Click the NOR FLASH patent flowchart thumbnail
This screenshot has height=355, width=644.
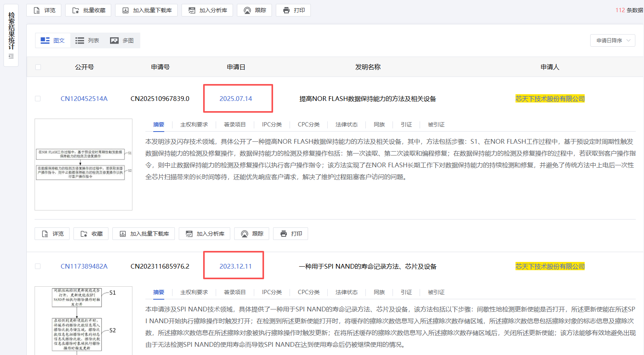tap(83, 165)
